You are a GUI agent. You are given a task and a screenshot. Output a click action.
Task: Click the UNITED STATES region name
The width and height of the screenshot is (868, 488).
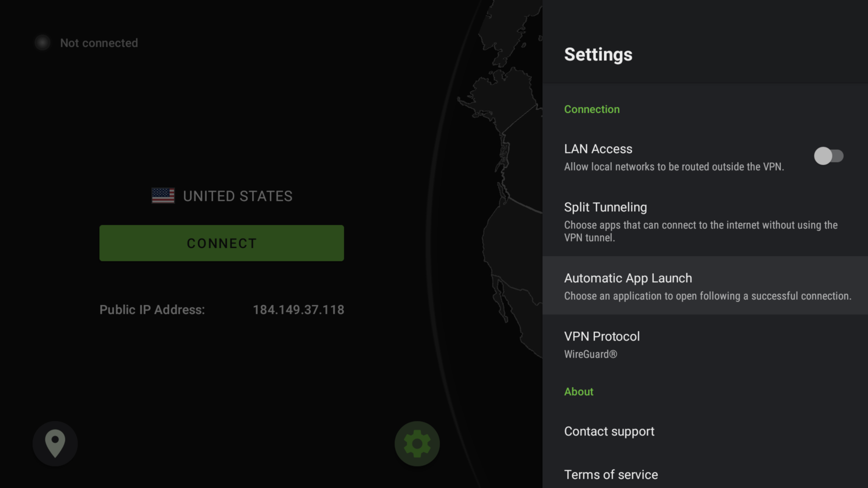tap(237, 196)
